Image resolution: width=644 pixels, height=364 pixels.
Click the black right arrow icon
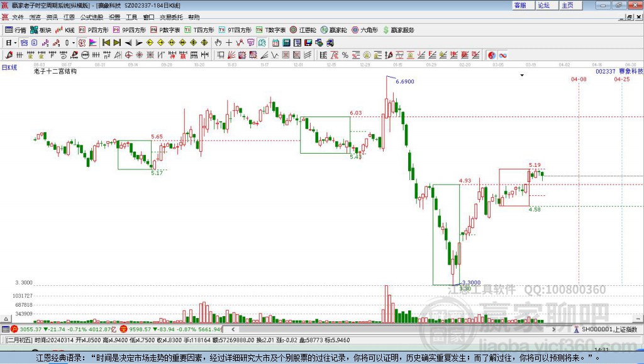(x=139, y=43)
